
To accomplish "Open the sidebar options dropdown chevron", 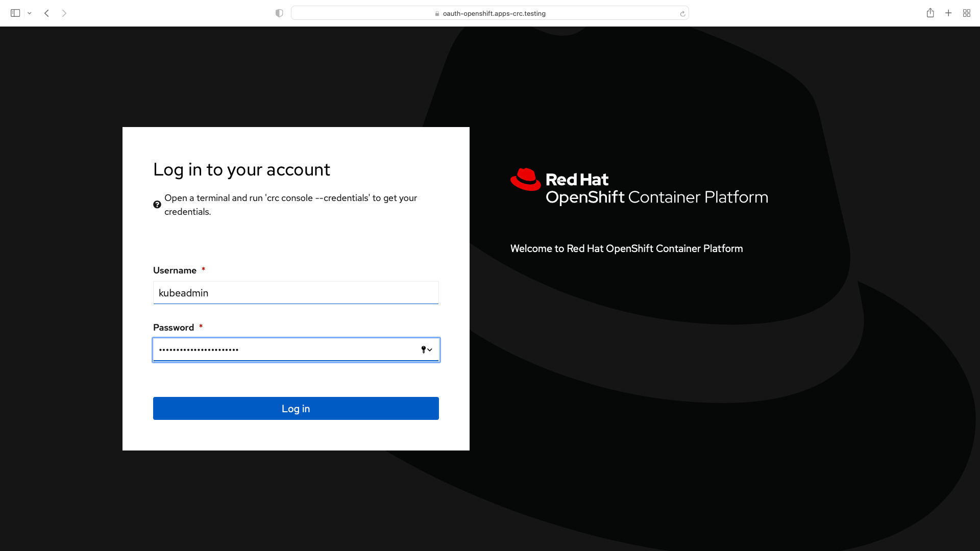I will click(30, 13).
